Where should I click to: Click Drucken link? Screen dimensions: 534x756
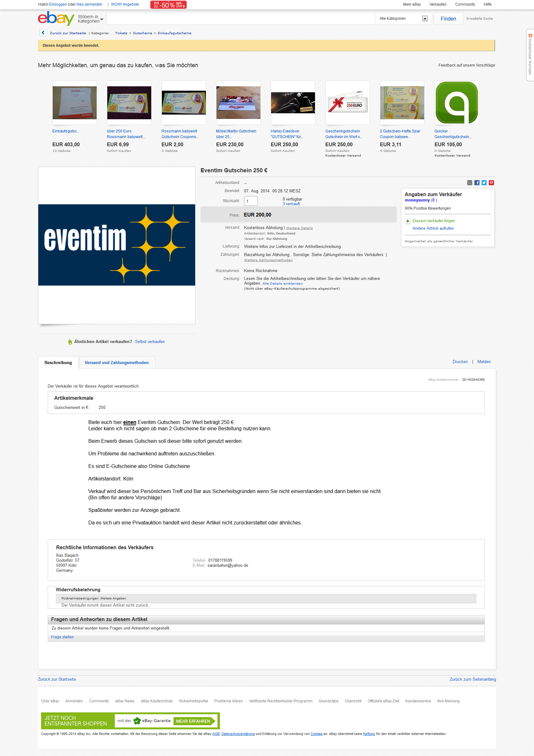(x=460, y=362)
